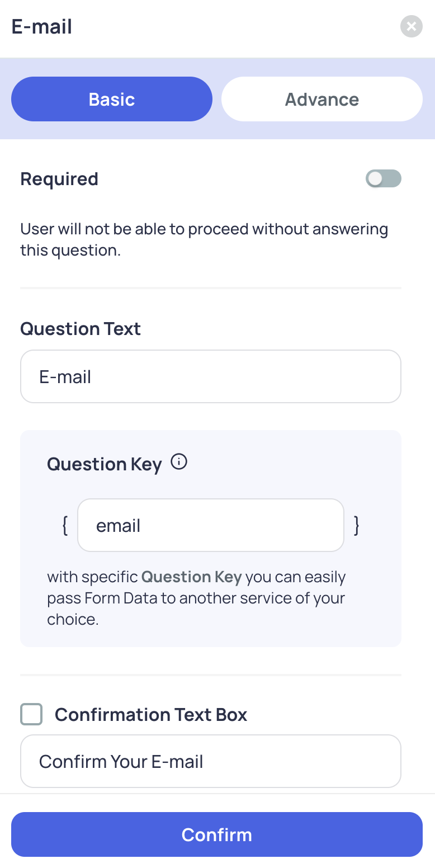This screenshot has height=868, width=435.
Task: Enable the Required toggle switch
Action: (384, 178)
